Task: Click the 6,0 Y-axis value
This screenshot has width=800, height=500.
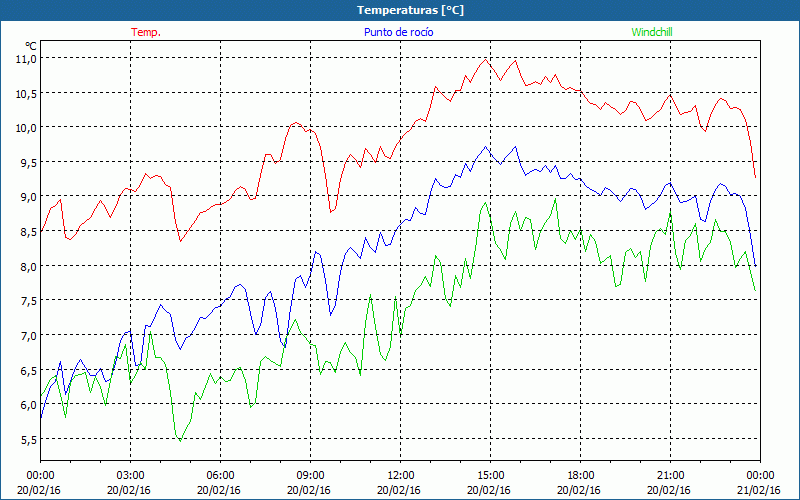Action: pos(28,404)
